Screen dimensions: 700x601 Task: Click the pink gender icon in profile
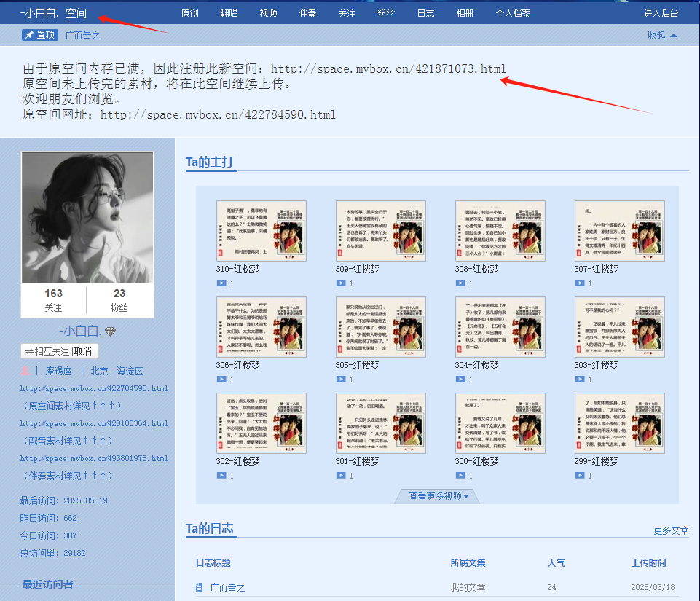coord(25,371)
